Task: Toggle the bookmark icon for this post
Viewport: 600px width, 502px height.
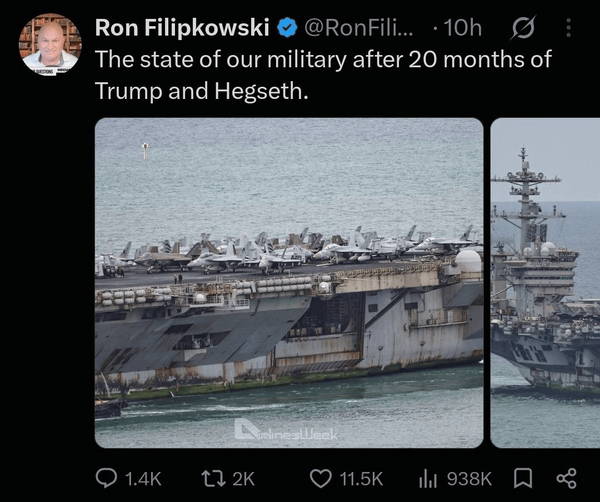Action: (x=523, y=479)
